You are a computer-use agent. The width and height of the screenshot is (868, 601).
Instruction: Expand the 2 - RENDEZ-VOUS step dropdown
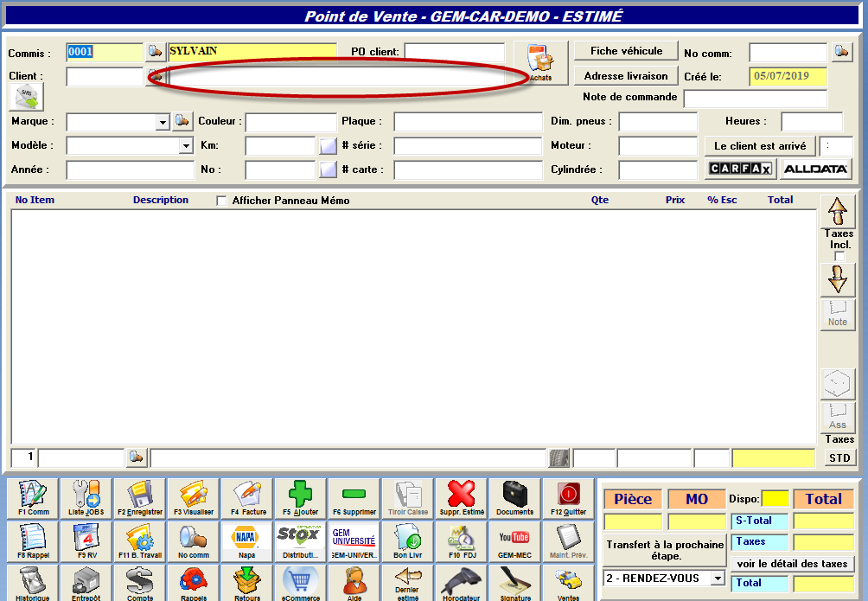[718, 579]
